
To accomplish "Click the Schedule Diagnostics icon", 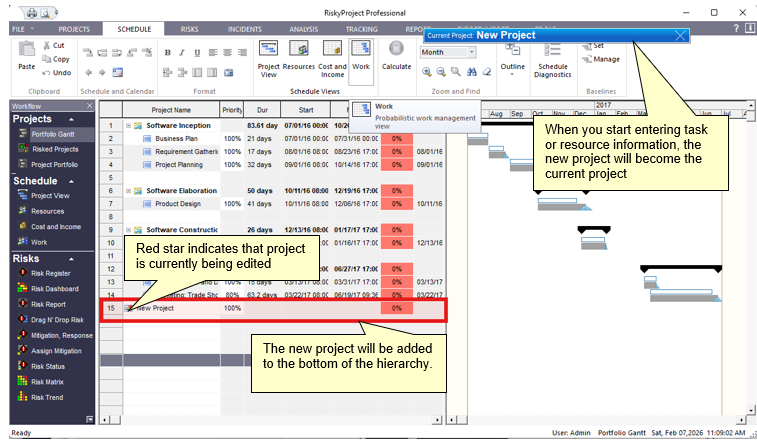I will [x=553, y=62].
